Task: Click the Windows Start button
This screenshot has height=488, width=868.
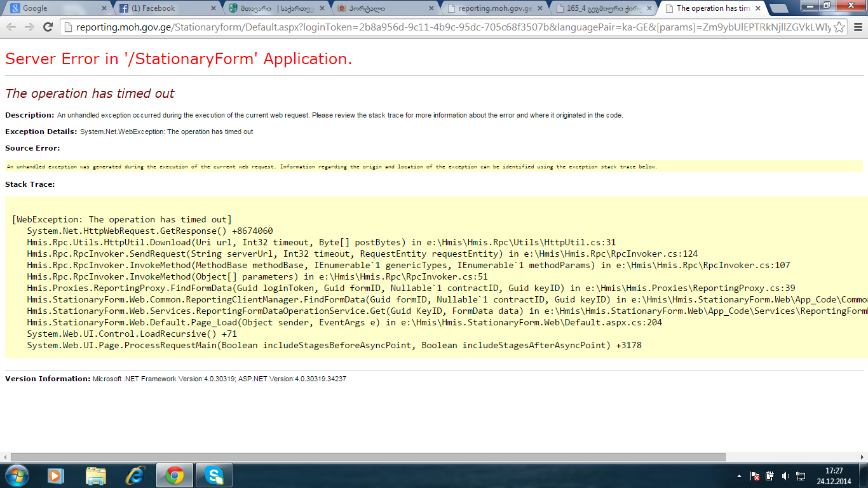Action: click(17, 475)
